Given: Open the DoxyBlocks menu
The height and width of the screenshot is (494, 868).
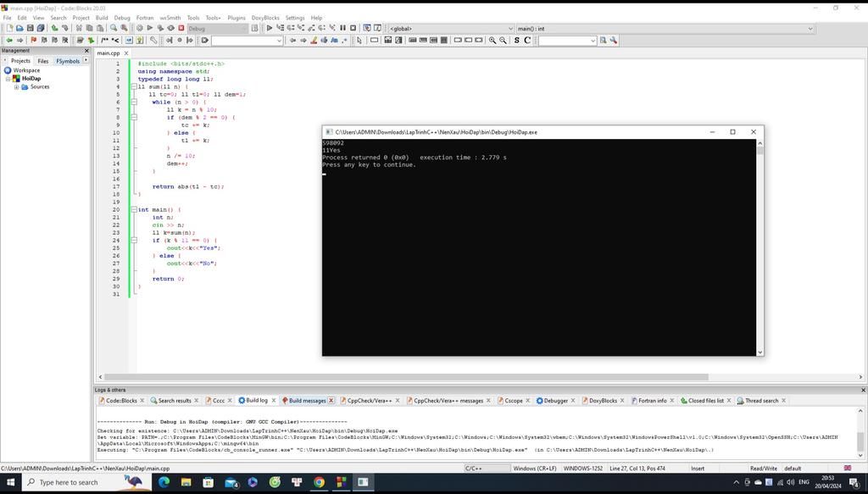Looking at the screenshot, I should click(x=265, y=18).
